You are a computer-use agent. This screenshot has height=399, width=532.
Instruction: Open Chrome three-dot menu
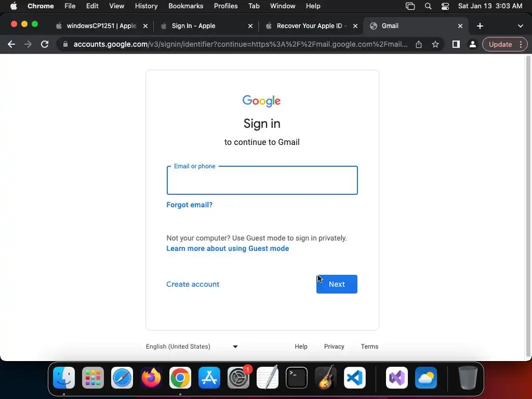(x=521, y=44)
